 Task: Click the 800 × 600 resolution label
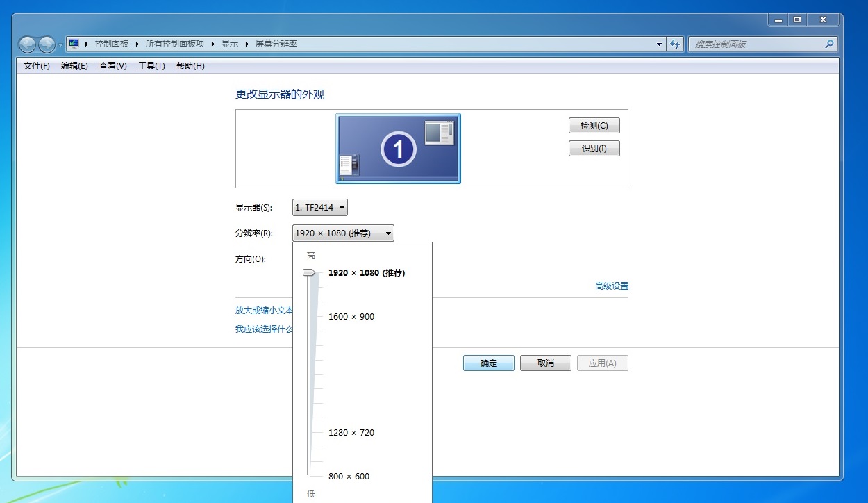pos(349,477)
